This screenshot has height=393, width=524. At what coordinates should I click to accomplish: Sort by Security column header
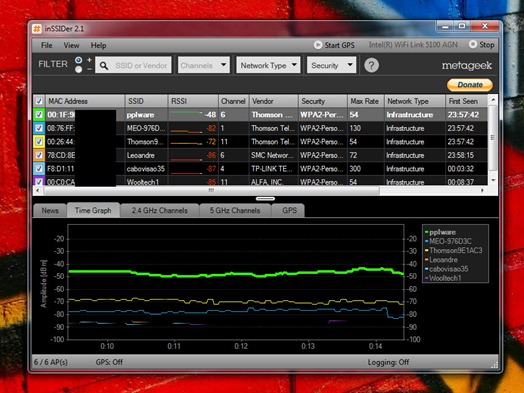[322, 101]
